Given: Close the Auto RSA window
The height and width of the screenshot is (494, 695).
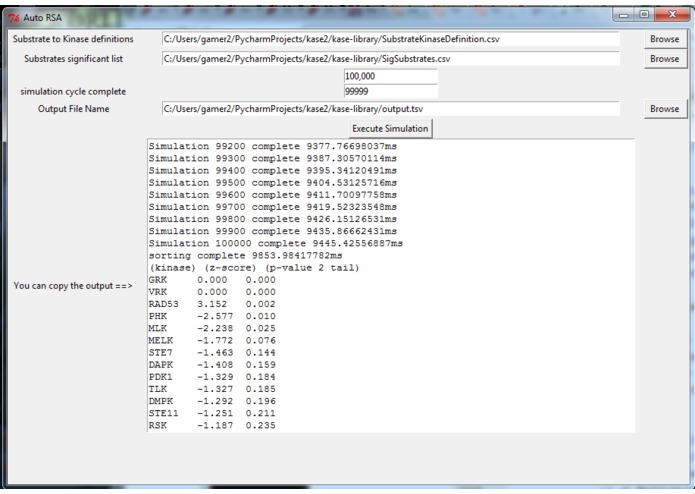Looking at the screenshot, I should click(672, 15).
